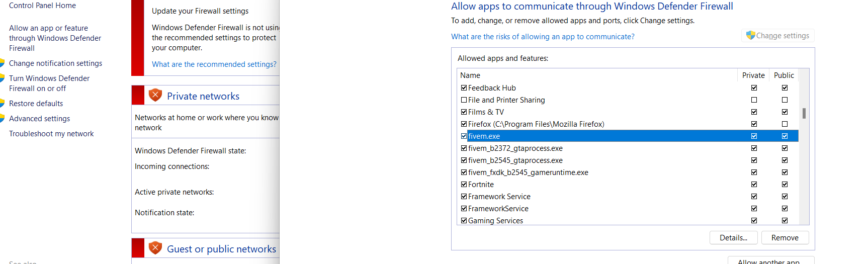The height and width of the screenshot is (264, 868).
Task: Click the Private networks red shield icon
Action: coord(155,95)
